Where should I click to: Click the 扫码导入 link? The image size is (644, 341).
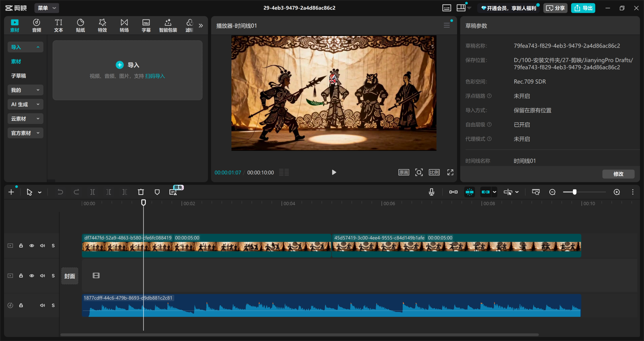click(155, 76)
